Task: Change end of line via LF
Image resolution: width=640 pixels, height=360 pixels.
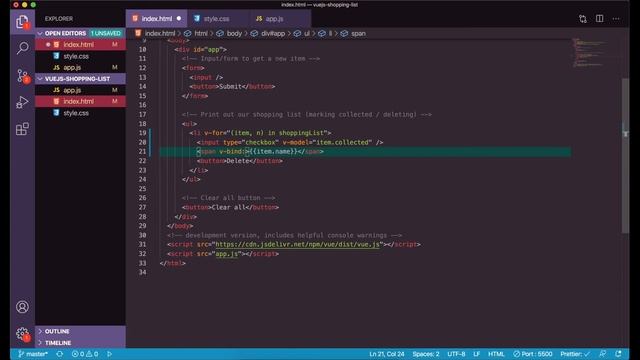Action: [476, 354]
